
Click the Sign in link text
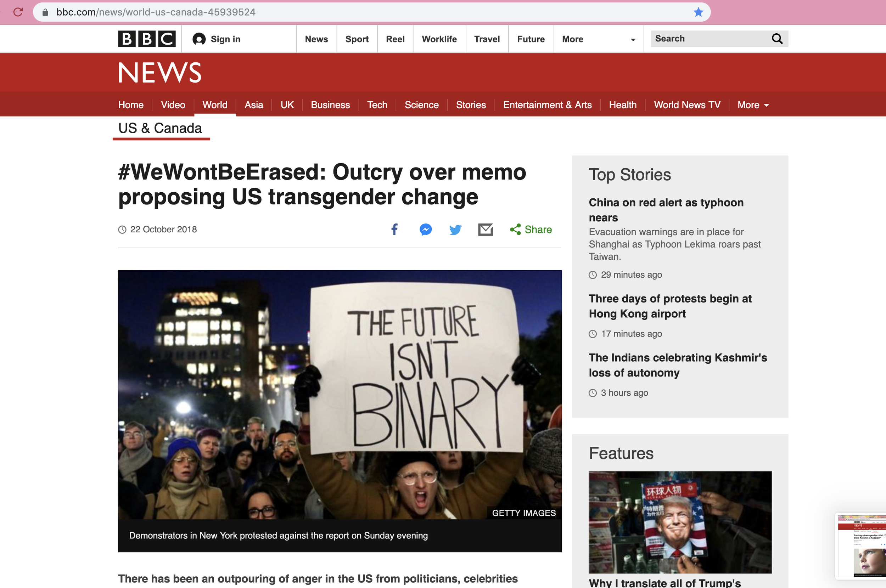[225, 39]
